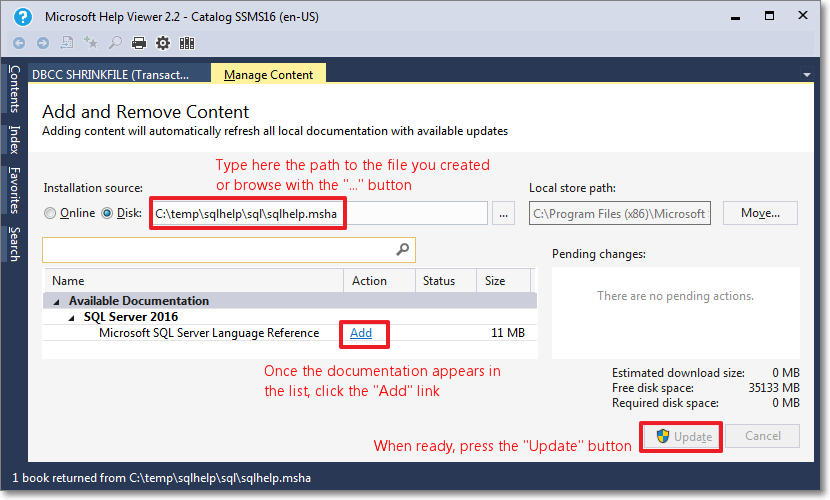Collapse the SQL Server 2016 node
The height and width of the screenshot is (500, 830).
(71, 317)
